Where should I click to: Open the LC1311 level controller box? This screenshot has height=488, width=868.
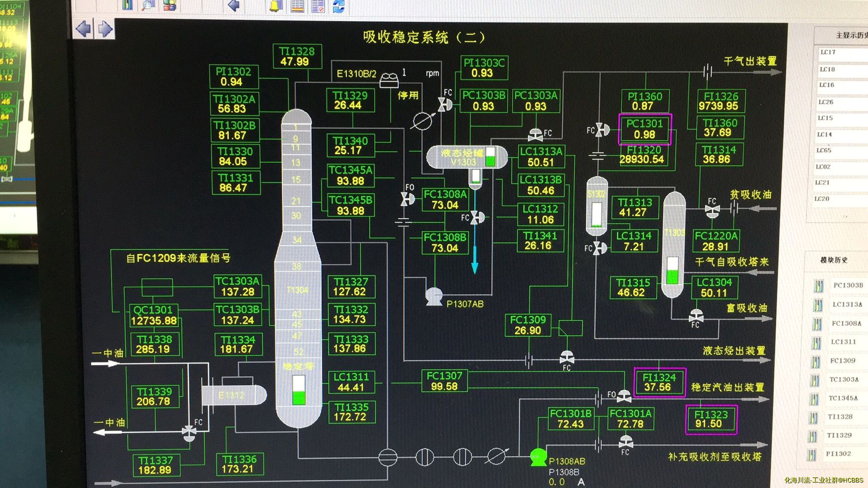tap(351, 382)
